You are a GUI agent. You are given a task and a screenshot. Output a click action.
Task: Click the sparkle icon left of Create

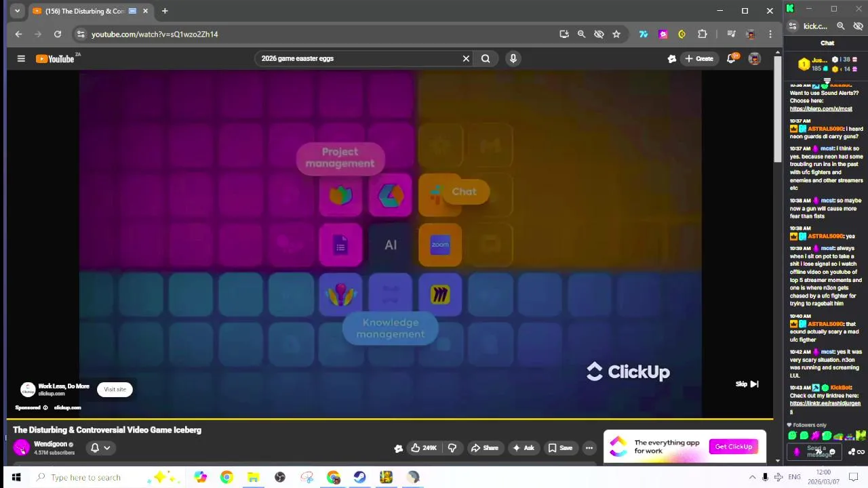pyautogui.click(x=672, y=59)
